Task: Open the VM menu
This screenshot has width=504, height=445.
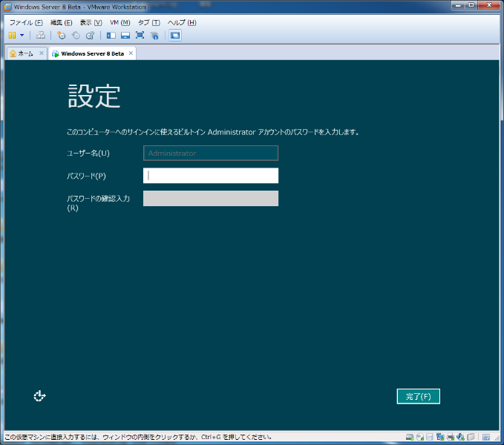Action: 120,22
